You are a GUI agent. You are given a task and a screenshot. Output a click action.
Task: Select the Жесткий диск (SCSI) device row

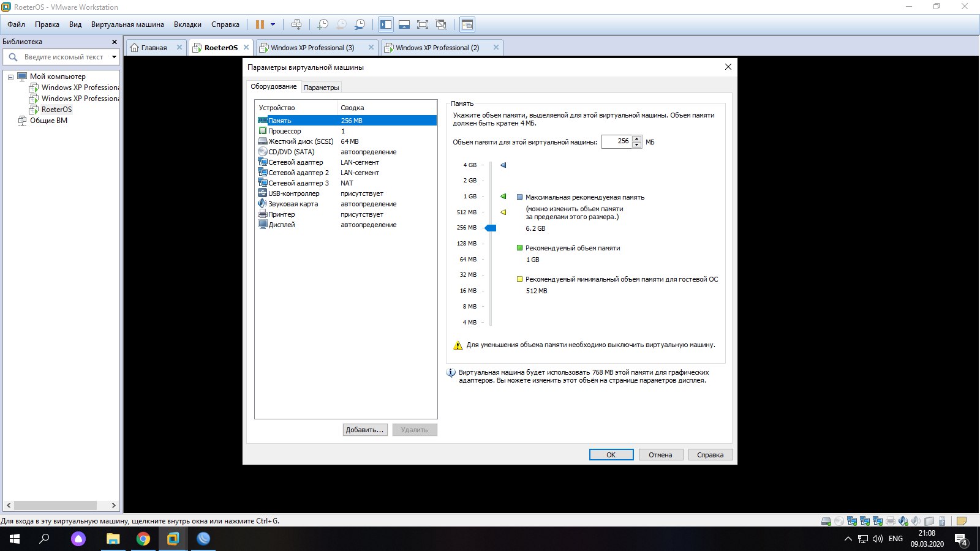pyautogui.click(x=346, y=141)
